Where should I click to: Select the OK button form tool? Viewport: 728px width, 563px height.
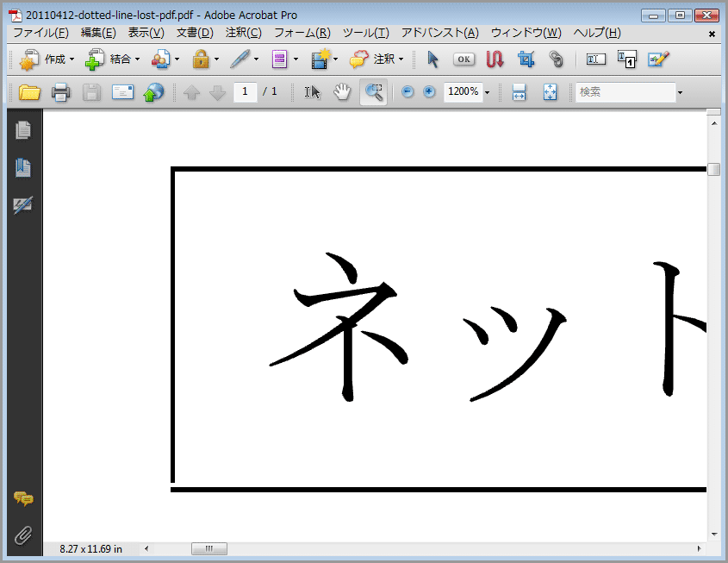[x=464, y=59]
